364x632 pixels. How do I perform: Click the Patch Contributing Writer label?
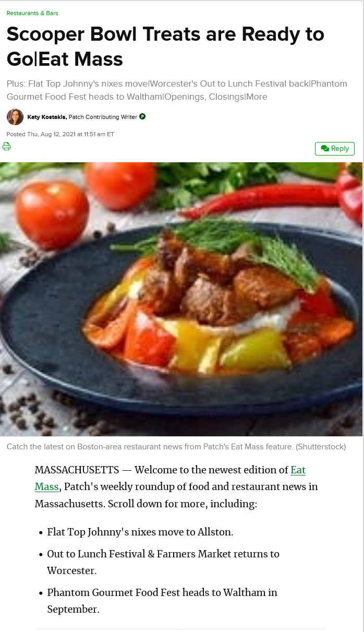tap(103, 117)
